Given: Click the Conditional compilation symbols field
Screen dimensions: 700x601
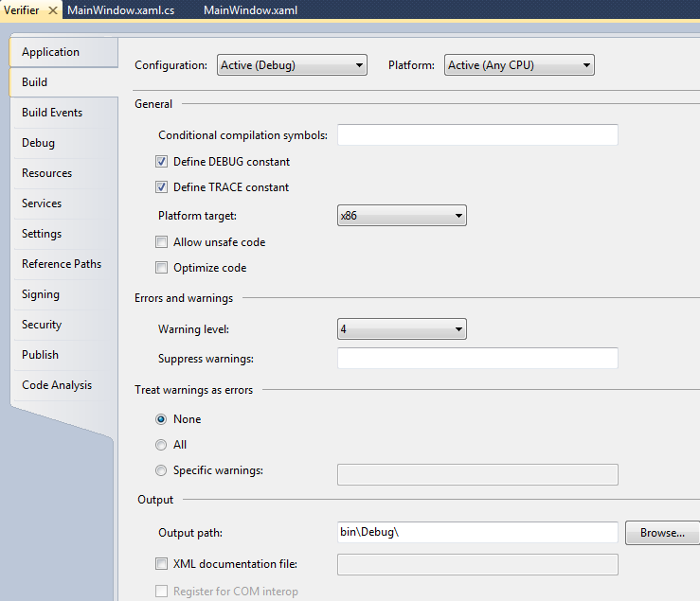Looking at the screenshot, I should (477, 135).
